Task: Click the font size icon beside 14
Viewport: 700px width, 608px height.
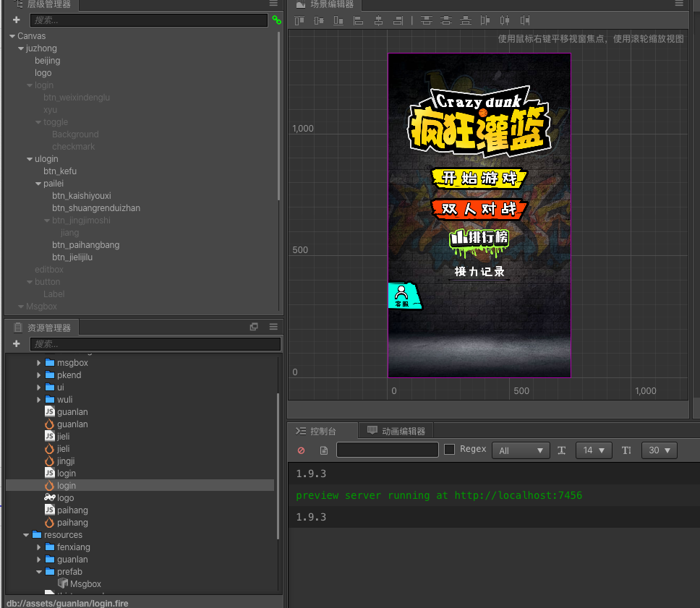Action: point(562,450)
